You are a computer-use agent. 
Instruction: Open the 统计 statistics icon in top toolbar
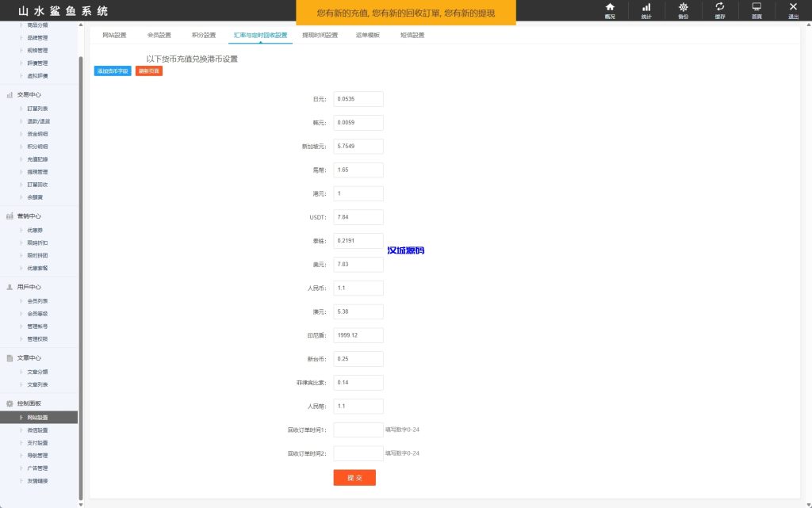click(646, 10)
